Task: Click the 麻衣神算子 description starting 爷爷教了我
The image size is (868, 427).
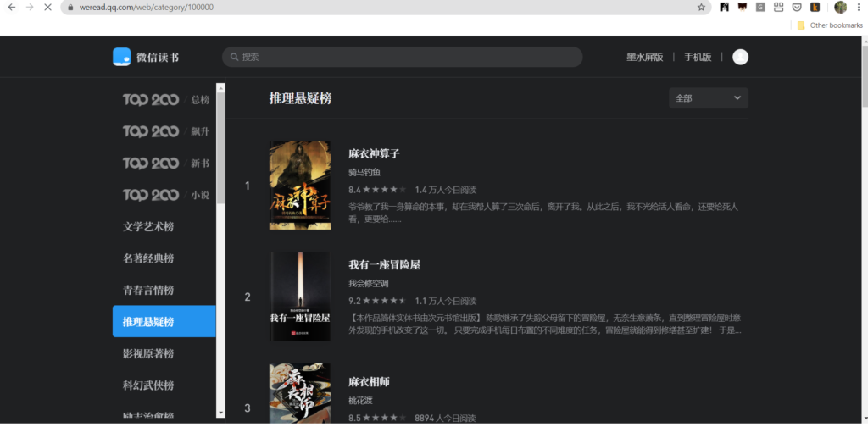Action: click(x=543, y=213)
